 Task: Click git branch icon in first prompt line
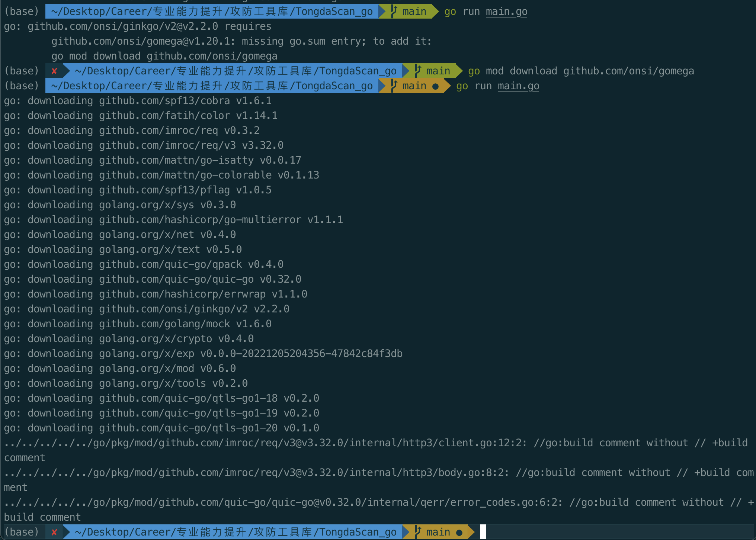tap(394, 12)
